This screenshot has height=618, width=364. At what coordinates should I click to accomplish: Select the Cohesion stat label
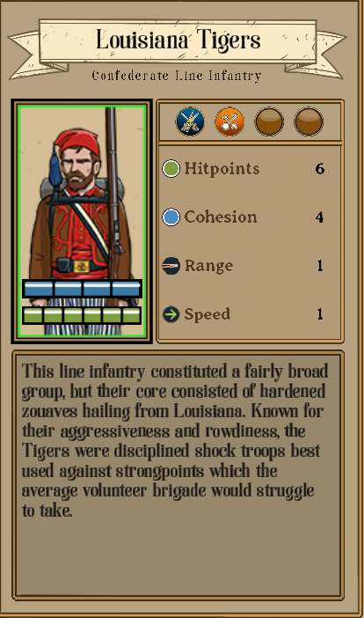[x=221, y=217]
